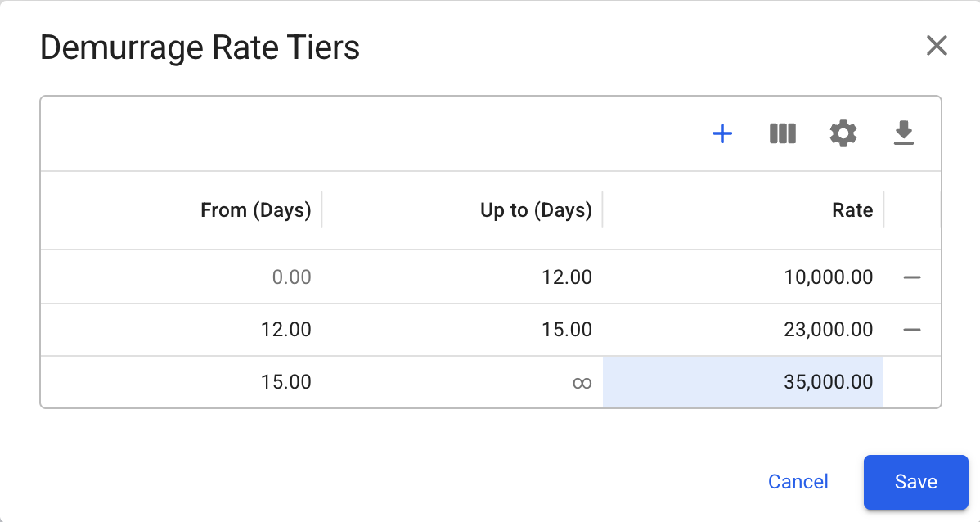Select the 15.00 From cell in last row

(x=182, y=382)
